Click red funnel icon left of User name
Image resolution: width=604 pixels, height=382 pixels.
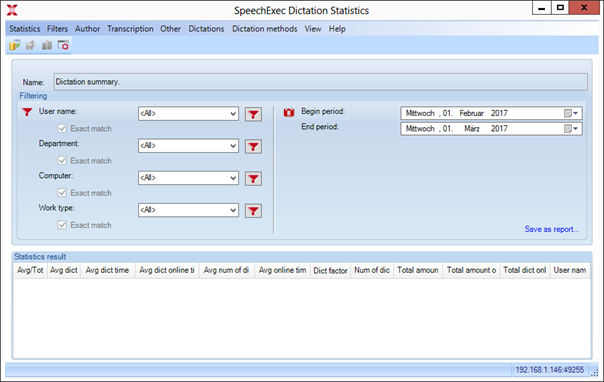tap(27, 112)
